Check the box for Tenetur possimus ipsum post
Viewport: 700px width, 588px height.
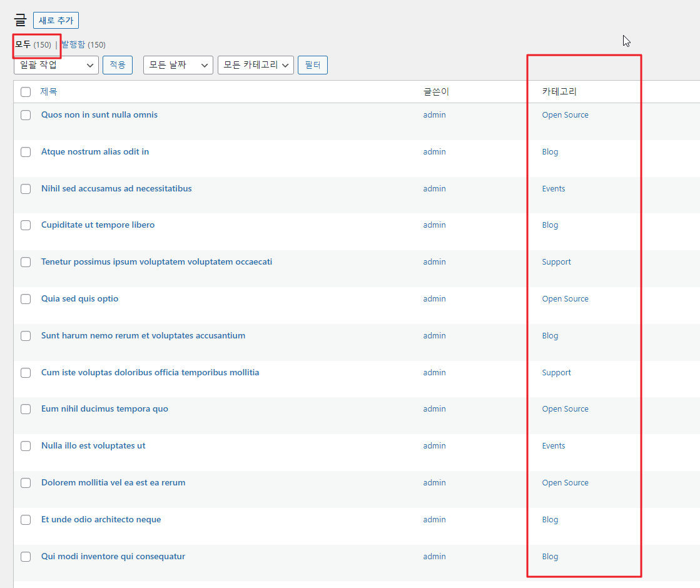point(26,262)
